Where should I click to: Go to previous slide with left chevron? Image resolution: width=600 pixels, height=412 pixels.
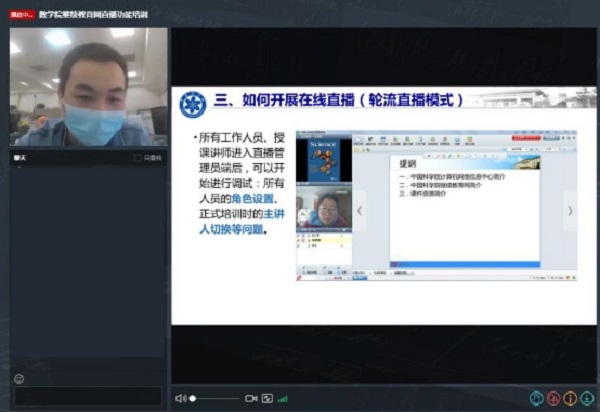pyautogui.click(x=360, y=210)
